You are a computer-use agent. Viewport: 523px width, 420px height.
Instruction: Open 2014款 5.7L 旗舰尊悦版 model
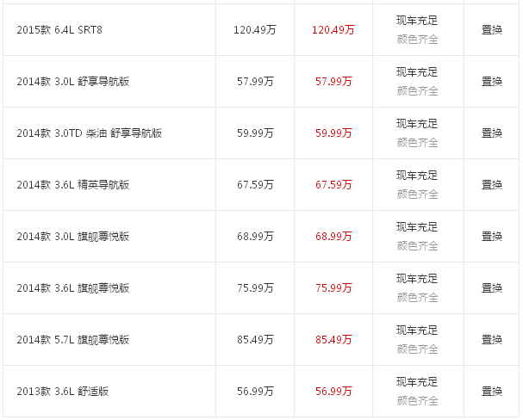[73, 340]
